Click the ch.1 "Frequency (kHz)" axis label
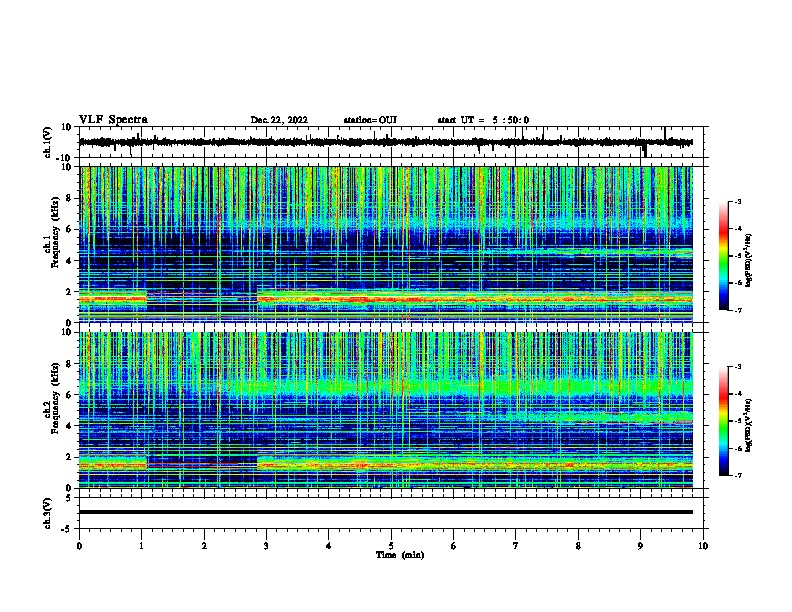 (56, 233)
